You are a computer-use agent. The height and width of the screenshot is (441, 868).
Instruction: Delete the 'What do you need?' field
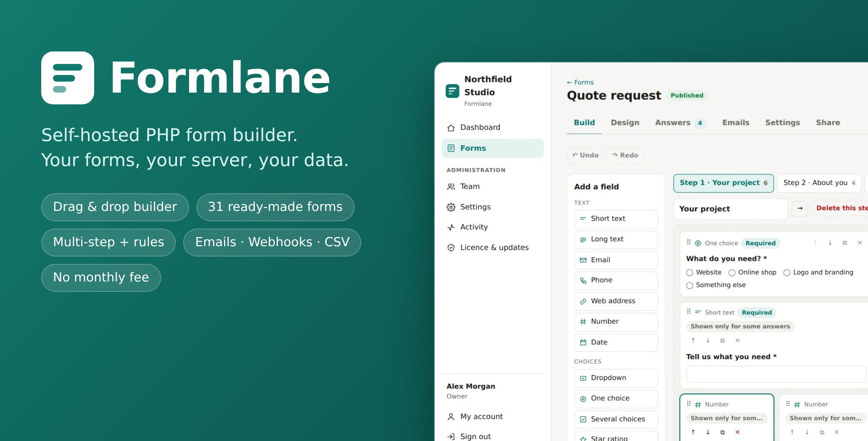860,243
